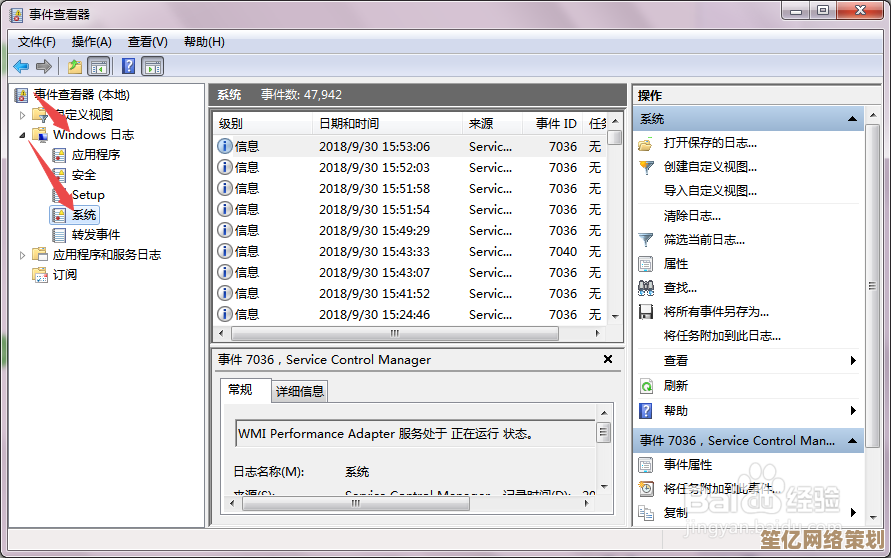891x558 pixels.
Task: Click the blue help question-mark toolbar icon
Action: (128, 66)
